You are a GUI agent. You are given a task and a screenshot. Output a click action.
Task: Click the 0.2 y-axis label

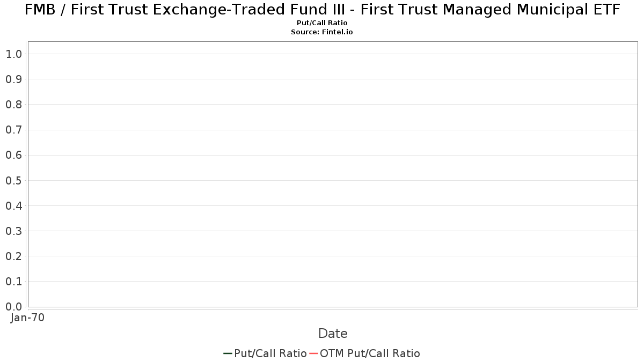point(13,256)
